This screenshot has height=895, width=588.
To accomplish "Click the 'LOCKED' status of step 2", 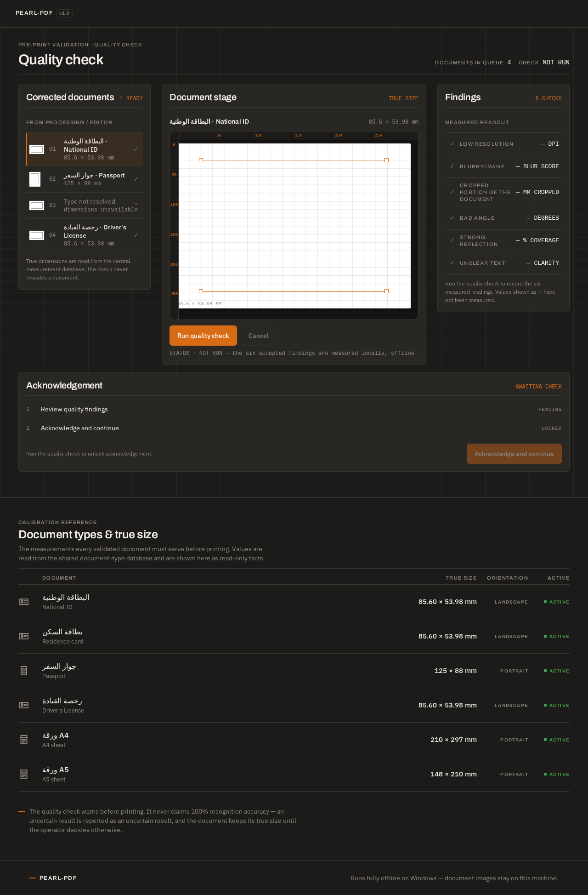I will pos(552,428).
